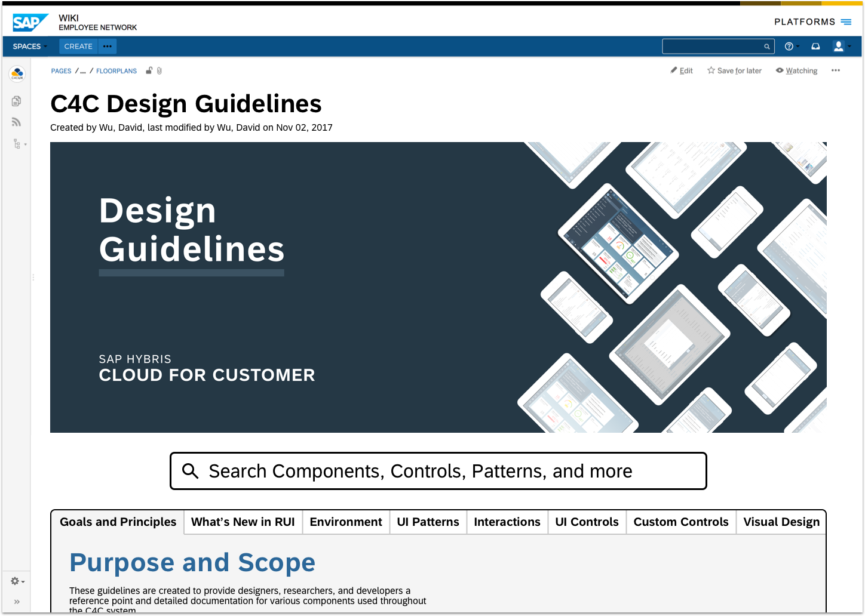Open the Visual Design tab
Image resolution: width=865 pixels, height=616 pixels.
(781, 522)
